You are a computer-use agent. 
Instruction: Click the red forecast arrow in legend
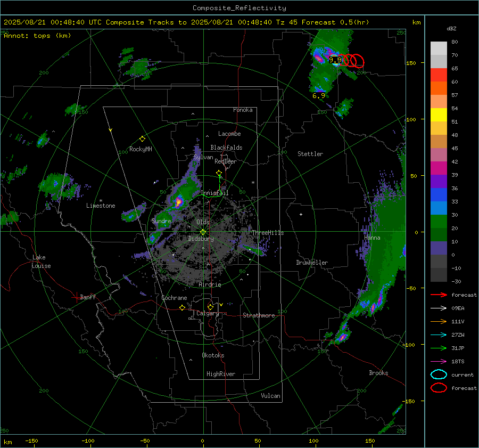tap(439, 295)
